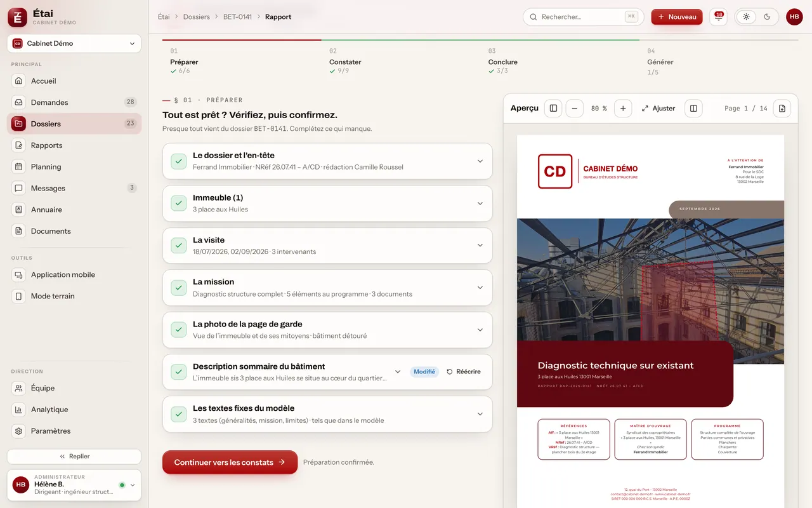The image size is (812, 508).
Task: Click the Planning calendar icon
Action: 19,167
